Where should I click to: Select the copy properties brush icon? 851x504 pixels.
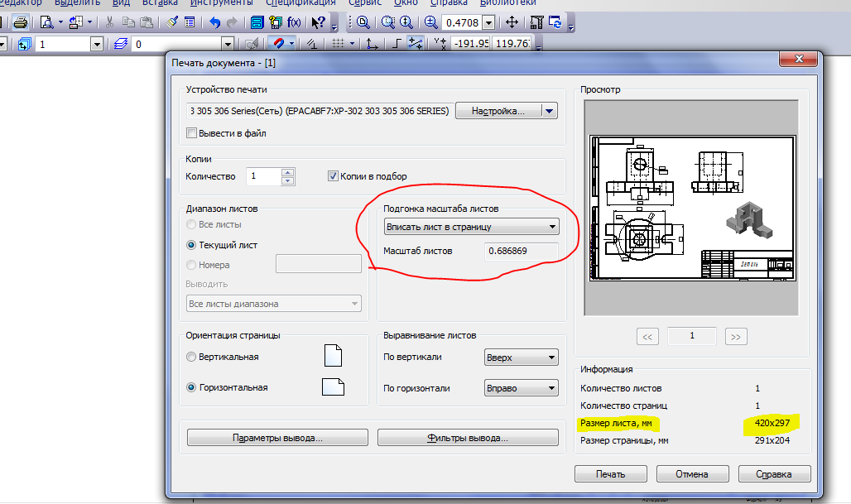(172, 22)
